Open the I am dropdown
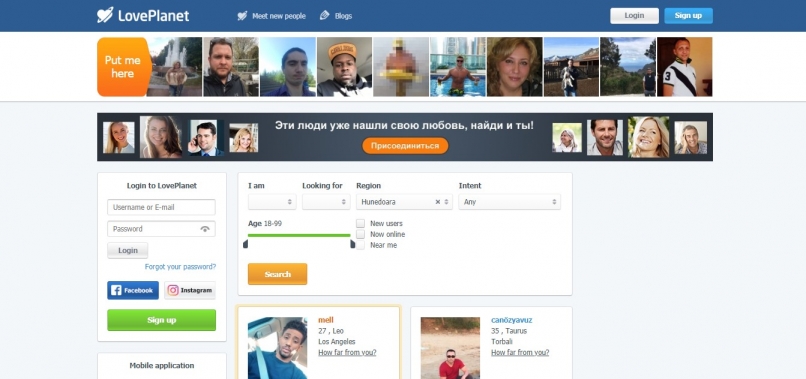The height and width of the screenshot is (379, 806). point(272,202)
